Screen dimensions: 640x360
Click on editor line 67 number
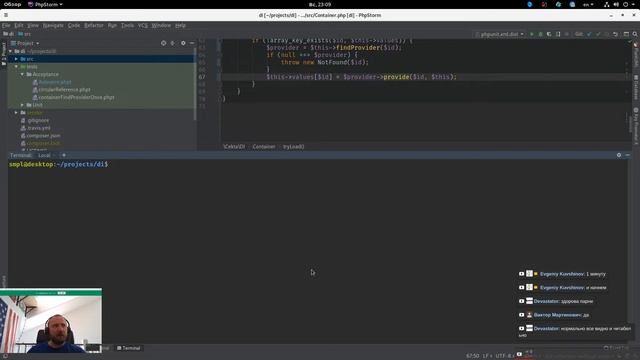click(x=202, y=77)
